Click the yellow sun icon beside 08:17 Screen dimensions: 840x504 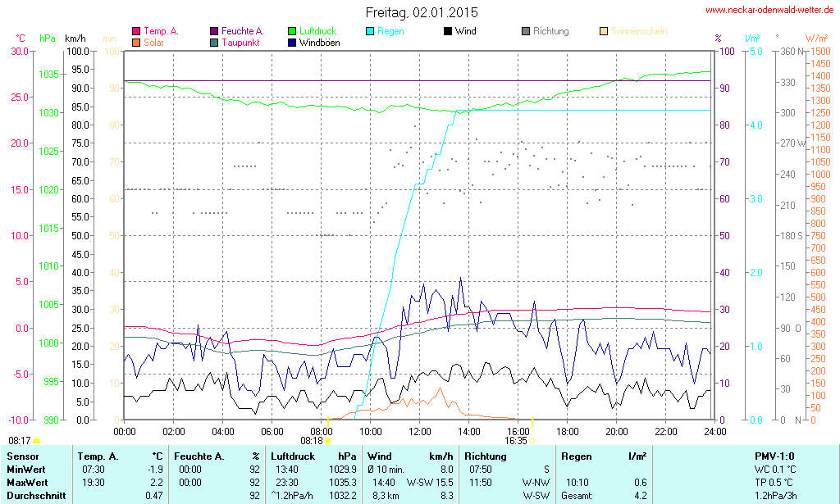tap(36, 441)
